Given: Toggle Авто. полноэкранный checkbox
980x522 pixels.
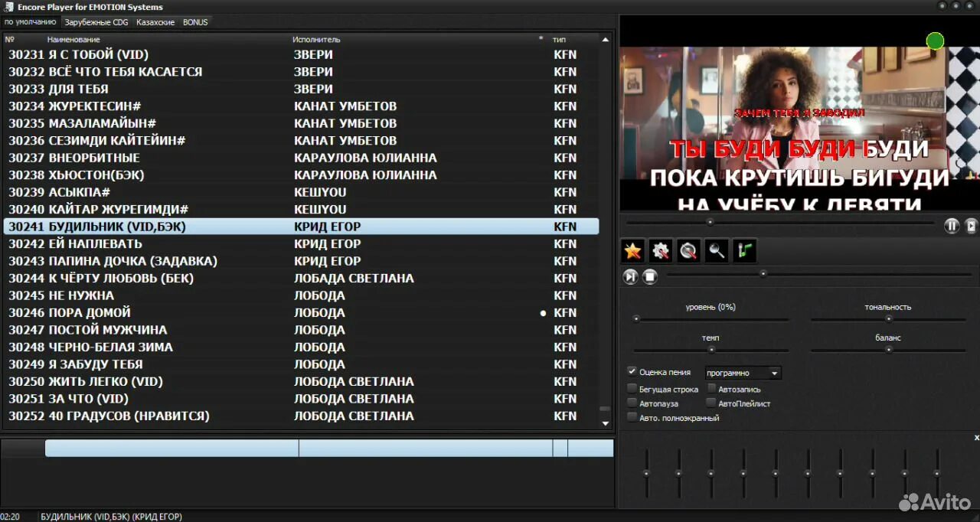Looking at the screenshot, I should 632,417.
